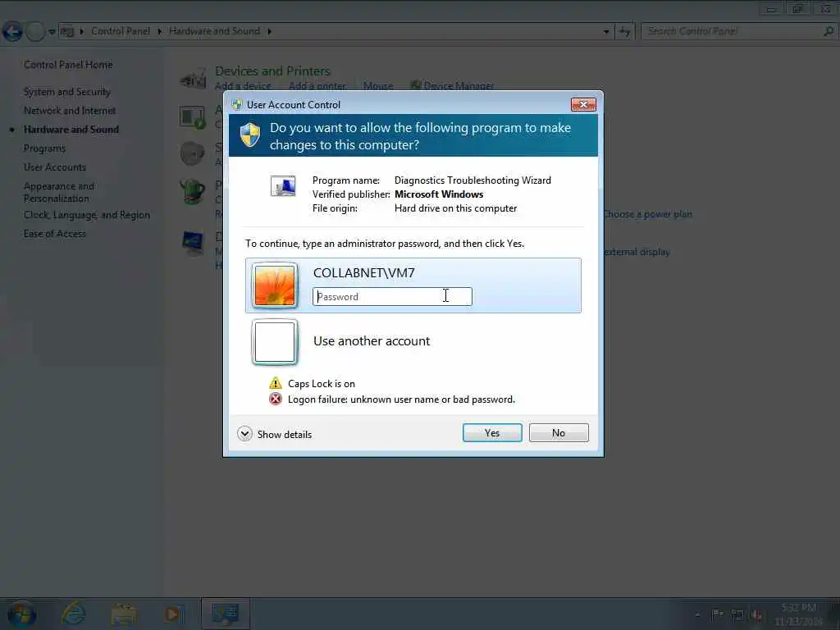Click the 'Caps Lock is on' text
The image size is (840, 630).
click(322, 384)
